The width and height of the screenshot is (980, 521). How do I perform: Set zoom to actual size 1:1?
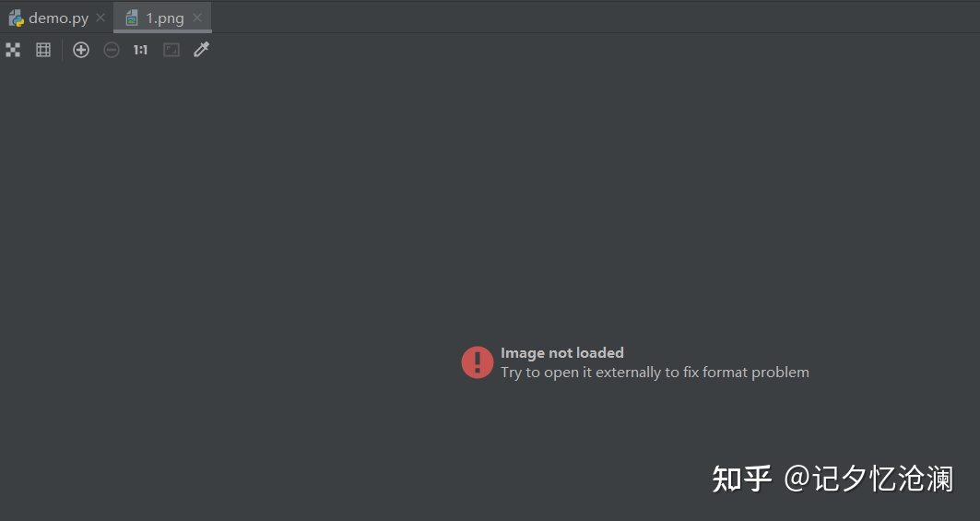pos(141,50)
